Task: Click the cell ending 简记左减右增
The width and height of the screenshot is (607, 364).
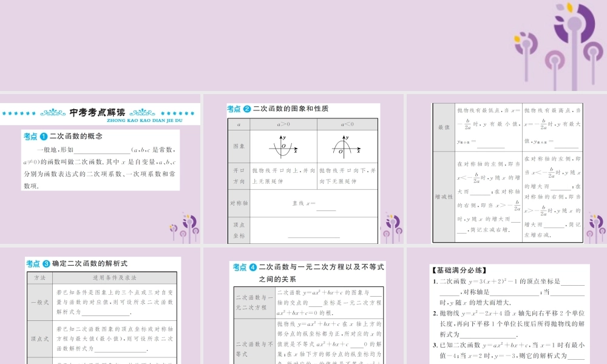Action: coord(489,197)
